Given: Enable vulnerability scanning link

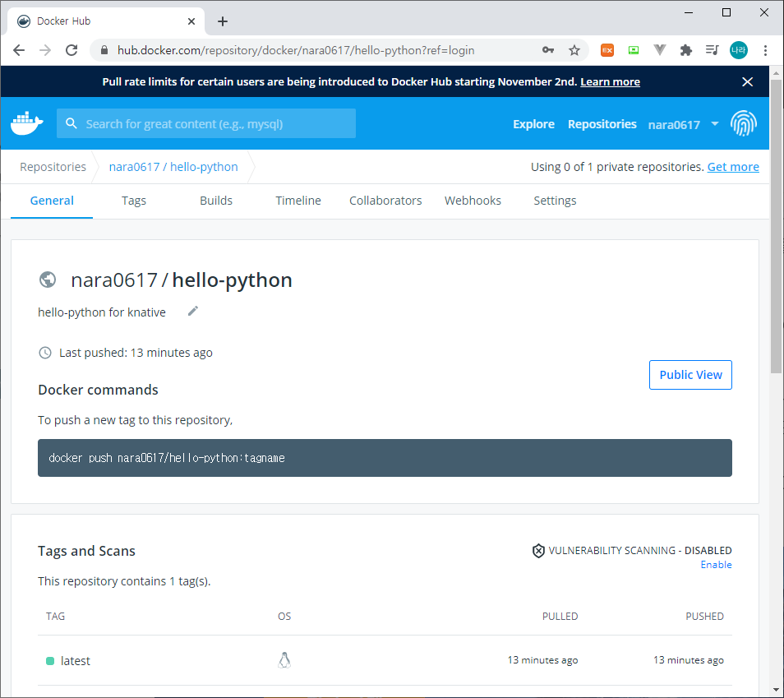Looking at the screenshot, I should click(x=716, y=565).
